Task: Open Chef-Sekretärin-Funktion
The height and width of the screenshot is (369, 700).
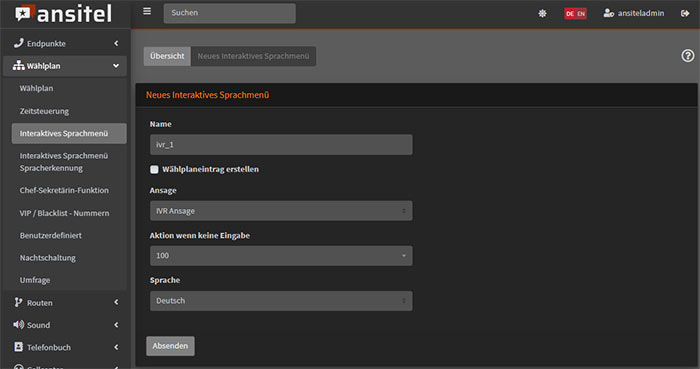Action: [64, 190]
